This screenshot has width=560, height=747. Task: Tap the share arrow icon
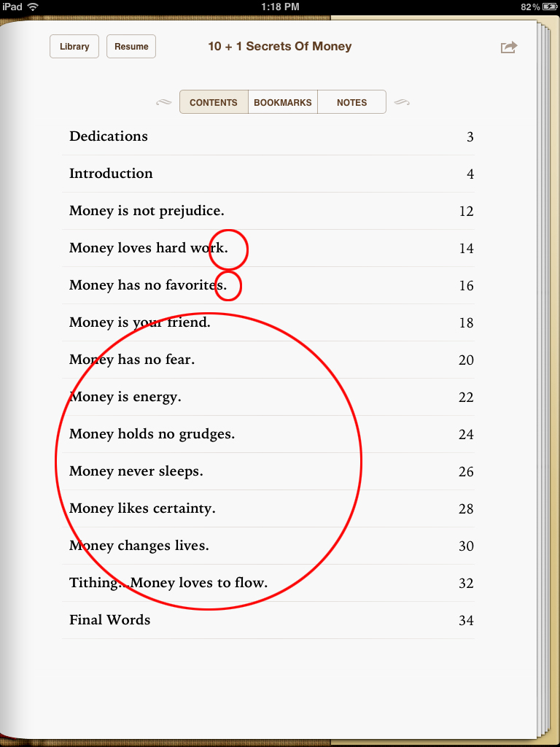pyautogui.click(x=508, y=47)
